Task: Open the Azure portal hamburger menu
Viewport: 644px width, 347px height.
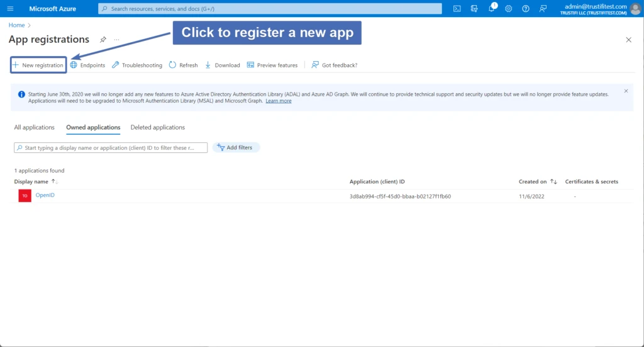Action: click(x=10, y=9)
